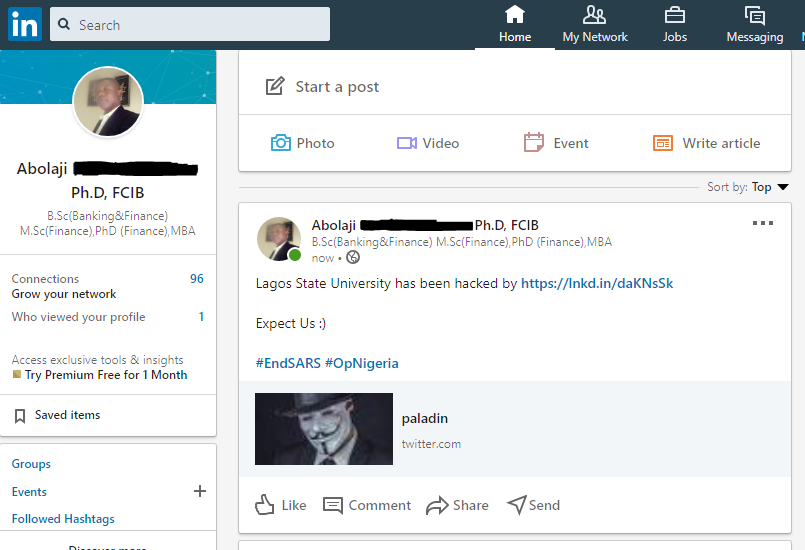805x550 pixels.
Task: Open the Events link
Action: [29, 492]
